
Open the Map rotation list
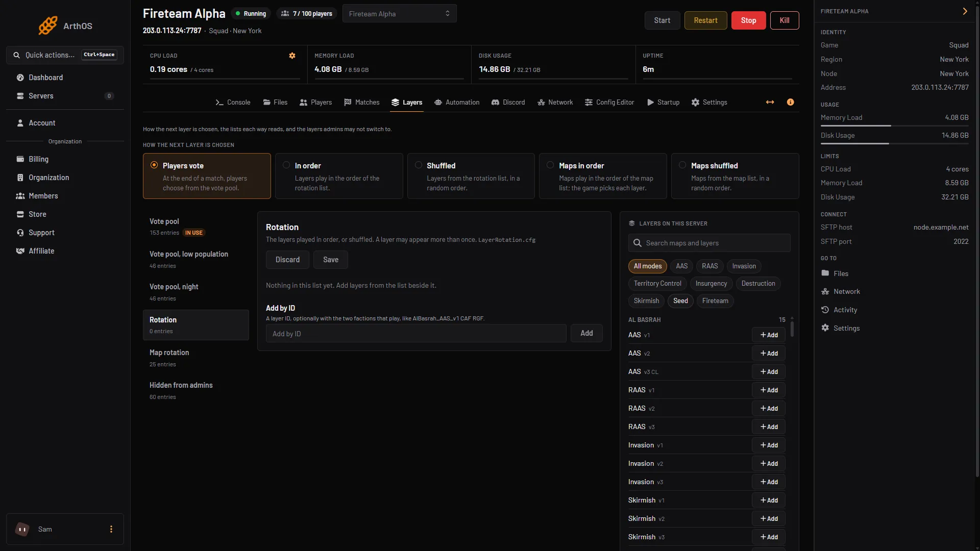click(196, 358)
